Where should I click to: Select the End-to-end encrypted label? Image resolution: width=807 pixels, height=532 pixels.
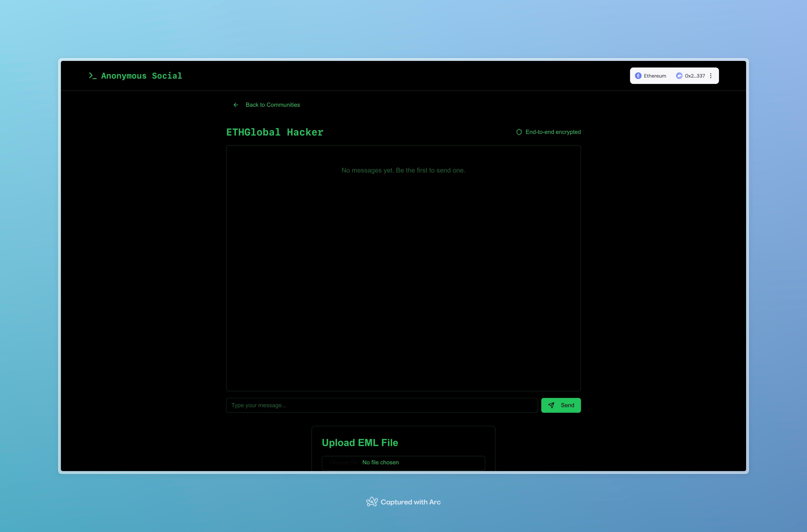click(553, 132)
